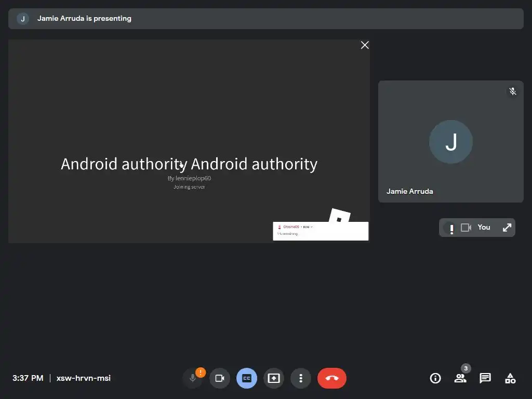Show the participants people panel
This screenshot has height=399, width=532.
pos(460,378)
